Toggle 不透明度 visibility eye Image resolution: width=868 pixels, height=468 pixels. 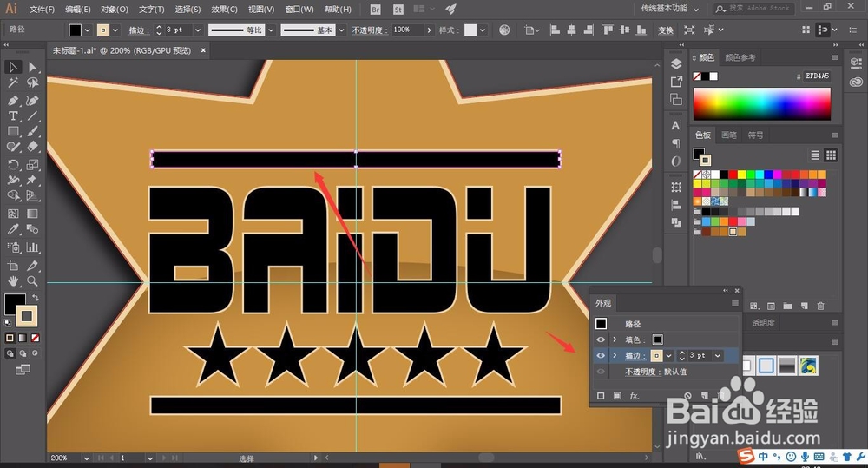point(601,372)
